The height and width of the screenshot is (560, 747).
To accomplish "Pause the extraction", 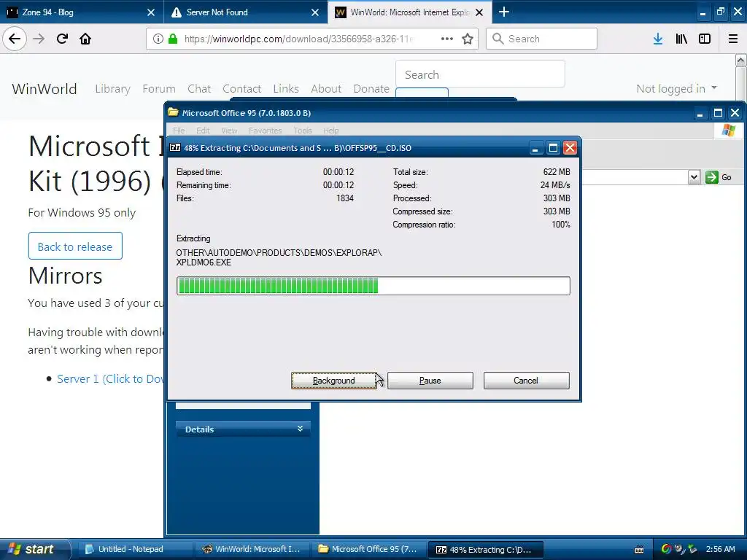I will tap(430, 381).
